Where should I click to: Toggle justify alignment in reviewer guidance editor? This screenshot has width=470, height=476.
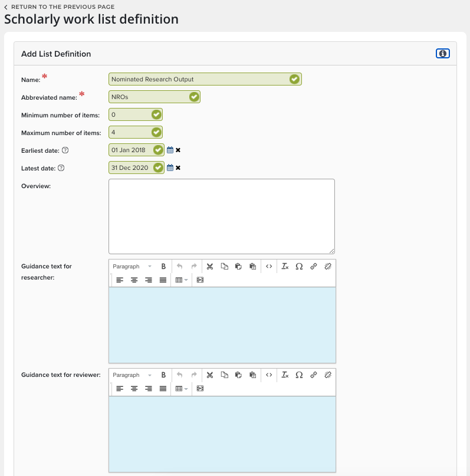[x=163, y=389]
